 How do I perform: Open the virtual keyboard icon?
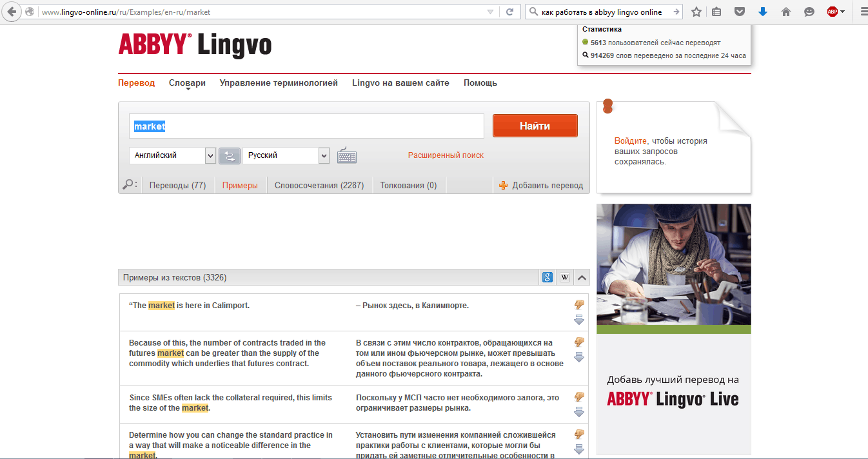tap(346, 156)
